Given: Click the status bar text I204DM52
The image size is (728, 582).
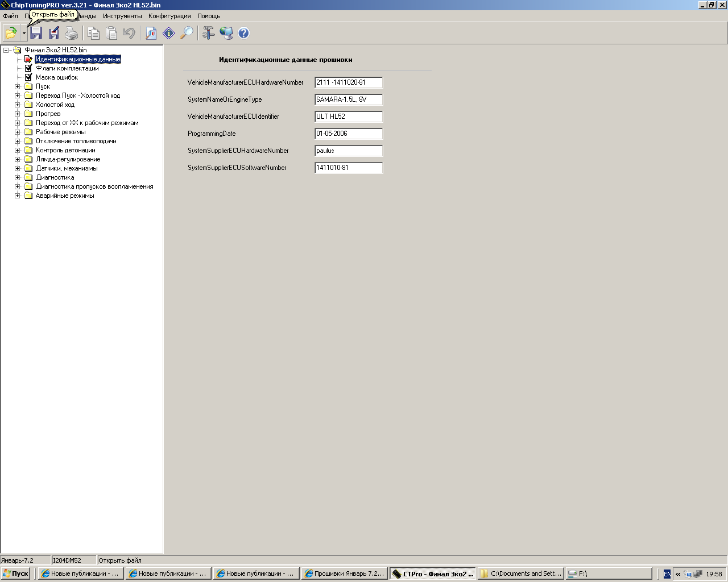Looking at the screenshot, I should (67, 560).
